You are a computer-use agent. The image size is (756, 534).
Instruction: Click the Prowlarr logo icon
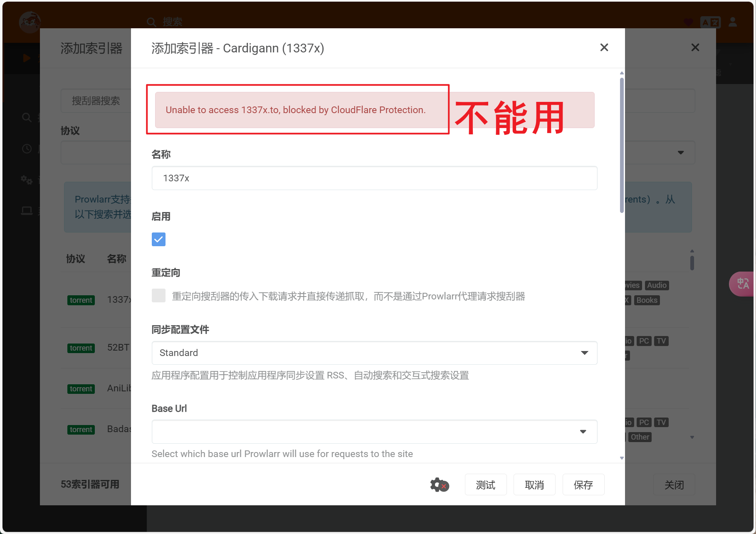pos(30,22)
